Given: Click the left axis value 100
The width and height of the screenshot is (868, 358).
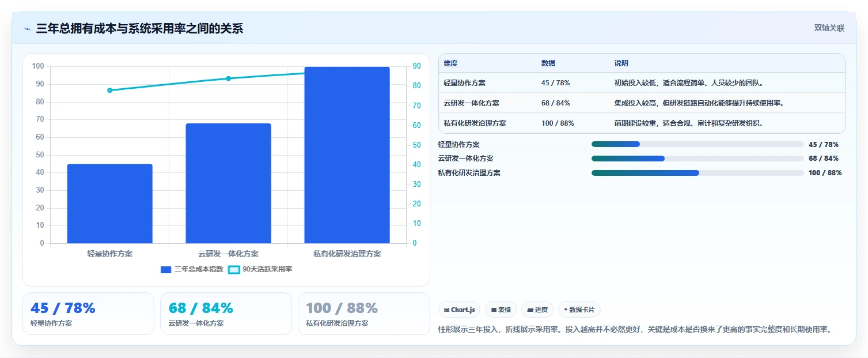Looking at the screenshot, I should coord(38,66).
